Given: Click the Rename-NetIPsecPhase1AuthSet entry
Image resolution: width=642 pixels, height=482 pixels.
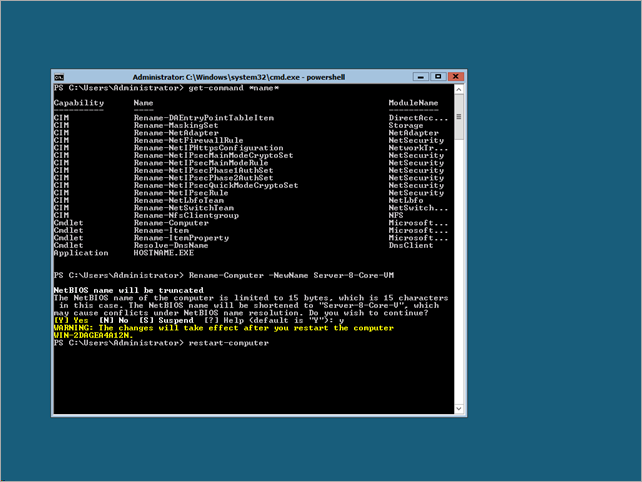Looking at the screenshot, I should 203,170.
